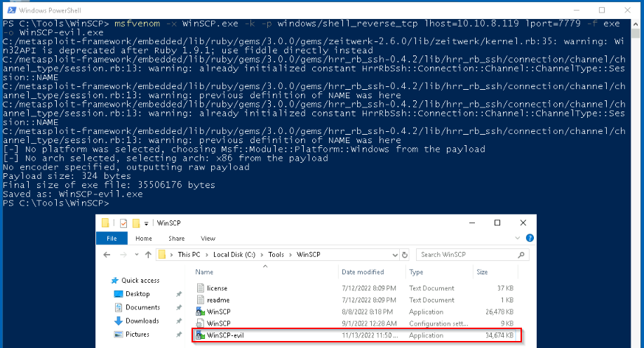Sort by the Name column header

204,272
